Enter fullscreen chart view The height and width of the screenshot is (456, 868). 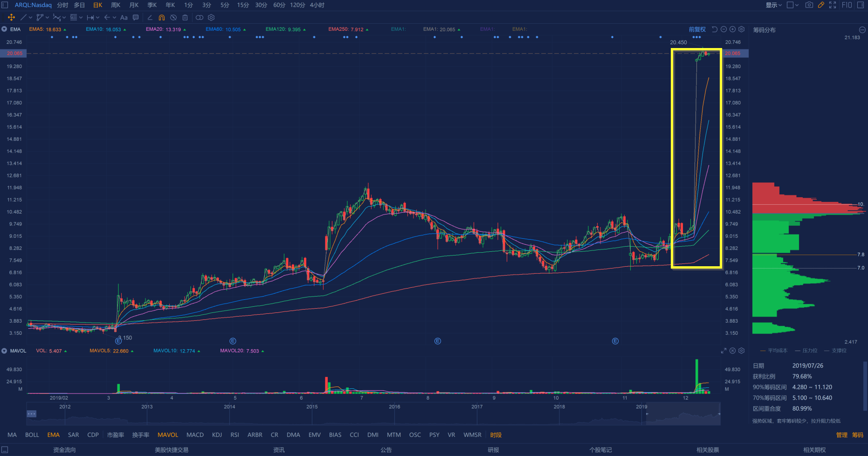click(833, 5)
